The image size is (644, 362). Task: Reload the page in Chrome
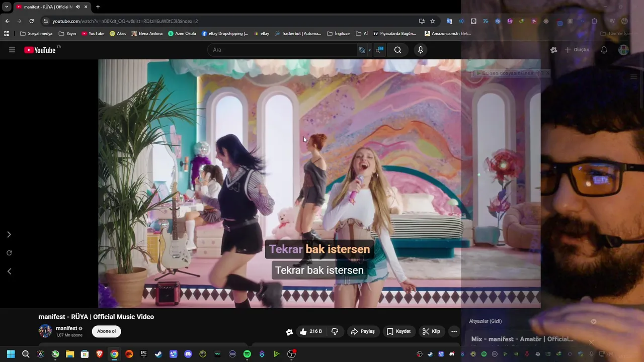pyautogui.click(x=31, y=21)
